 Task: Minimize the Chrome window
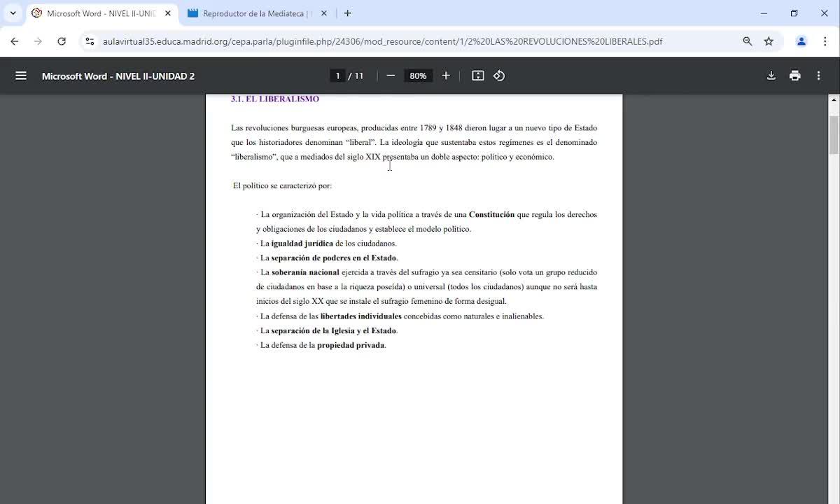point(764,13)
